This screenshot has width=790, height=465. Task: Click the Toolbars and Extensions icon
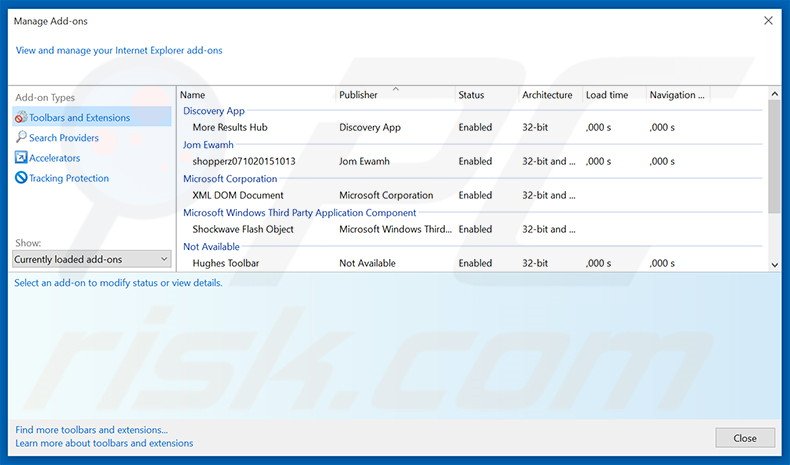pyautogui.click(x=21, y=118)
